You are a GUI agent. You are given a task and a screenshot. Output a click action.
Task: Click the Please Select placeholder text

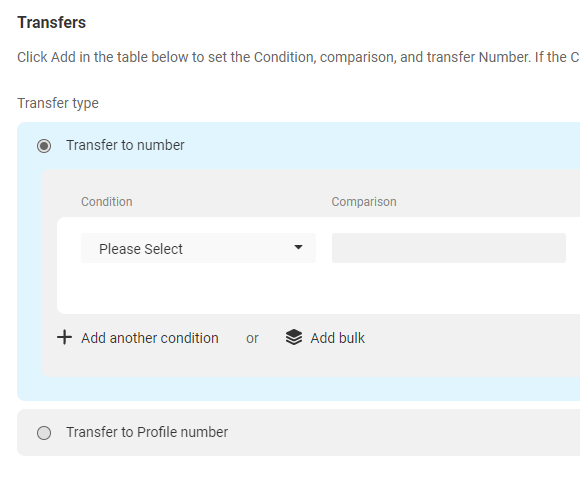coord(141,249)
